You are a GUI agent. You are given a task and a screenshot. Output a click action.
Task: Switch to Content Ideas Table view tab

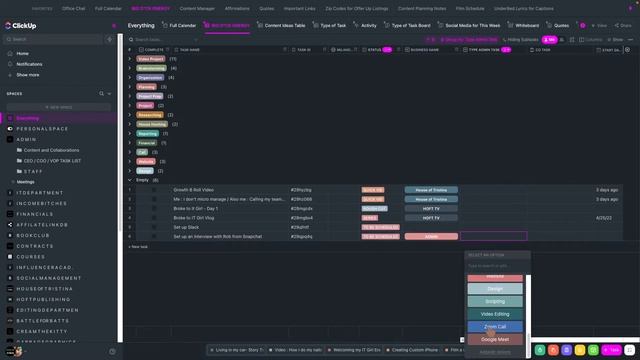pos(281,25)
